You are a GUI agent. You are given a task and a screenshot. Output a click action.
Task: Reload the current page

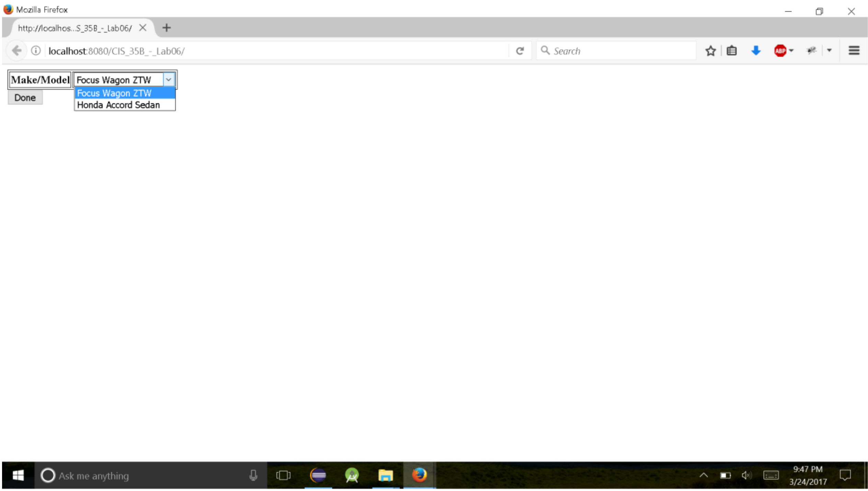520,51
